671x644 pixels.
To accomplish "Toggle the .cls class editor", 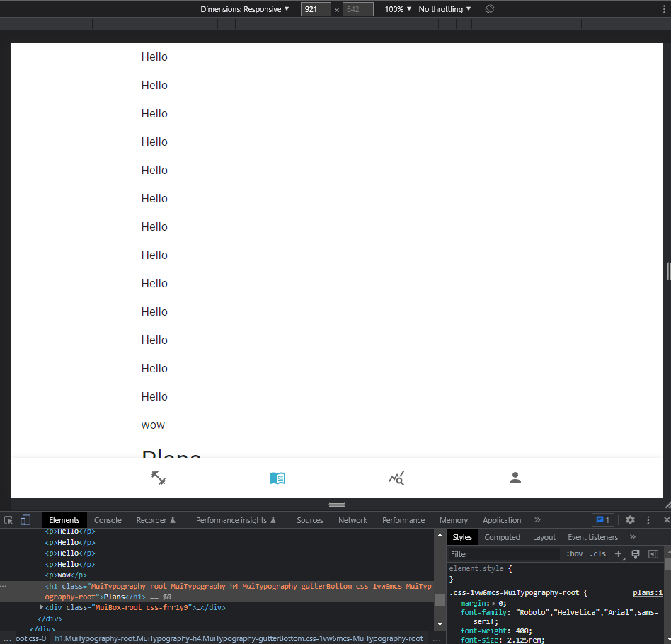I will (598, 553).
